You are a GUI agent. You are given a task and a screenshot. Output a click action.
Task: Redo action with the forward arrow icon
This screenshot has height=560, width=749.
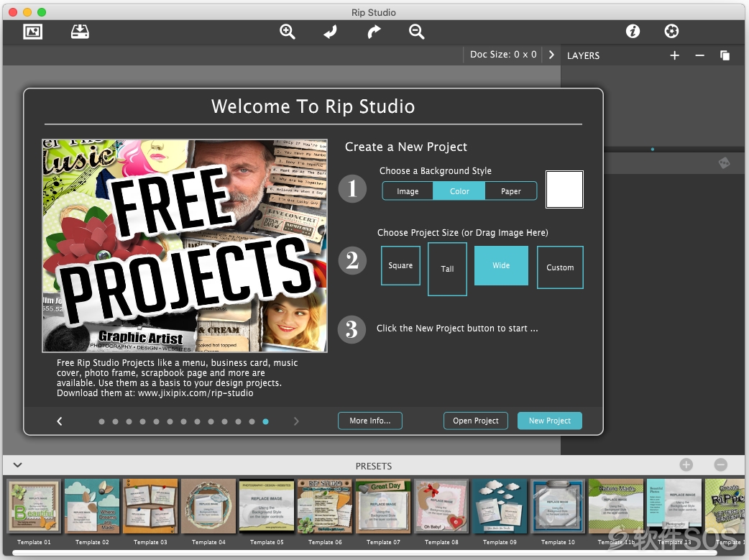374,32
